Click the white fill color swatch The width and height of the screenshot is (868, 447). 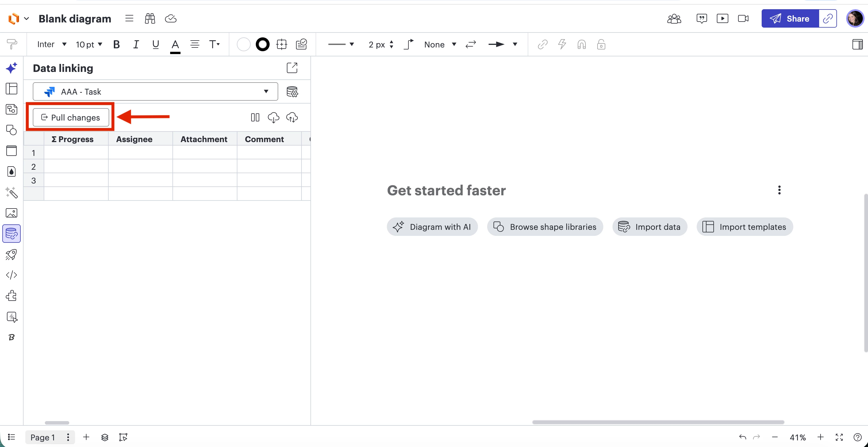(243, 45)
